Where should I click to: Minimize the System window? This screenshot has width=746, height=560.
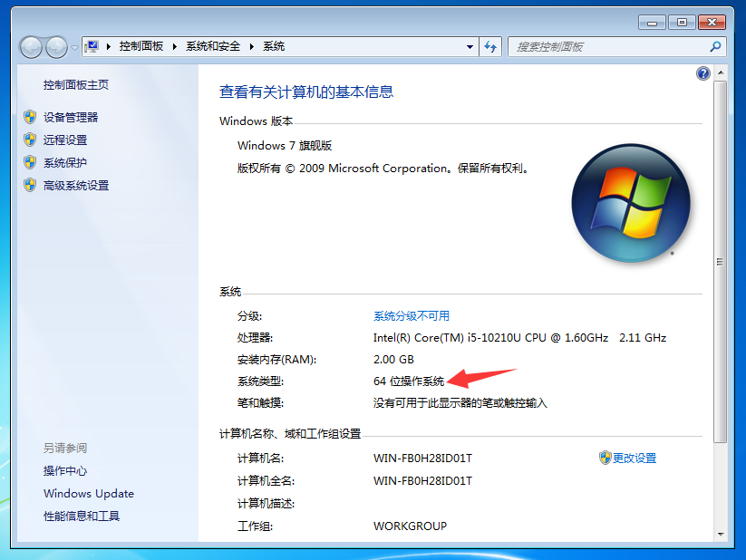653,23
